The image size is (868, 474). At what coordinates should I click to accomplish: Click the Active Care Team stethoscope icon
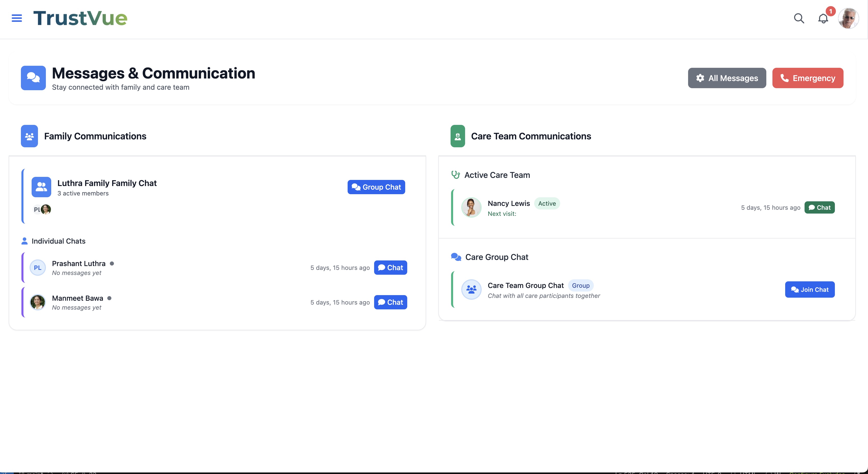click(x=456, y=175)
